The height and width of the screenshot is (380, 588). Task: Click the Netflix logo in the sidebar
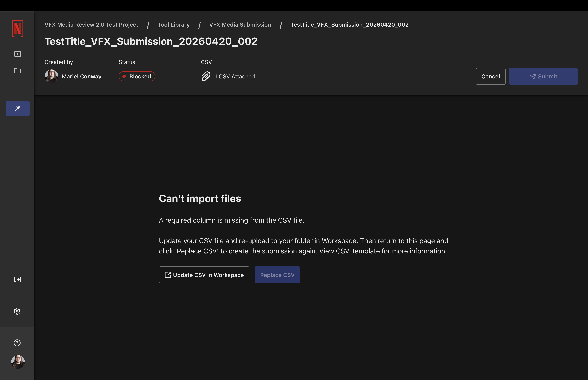pos(18,28)
